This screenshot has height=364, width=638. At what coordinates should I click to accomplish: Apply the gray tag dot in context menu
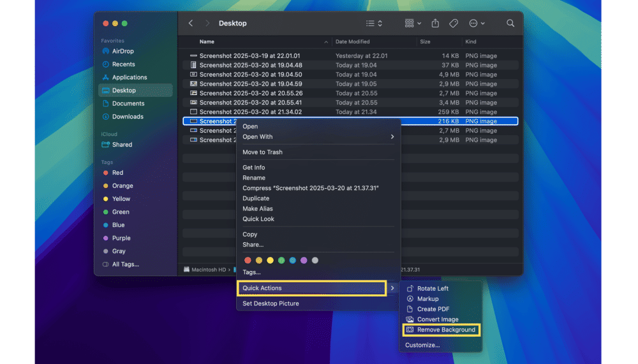pos(315,260)
